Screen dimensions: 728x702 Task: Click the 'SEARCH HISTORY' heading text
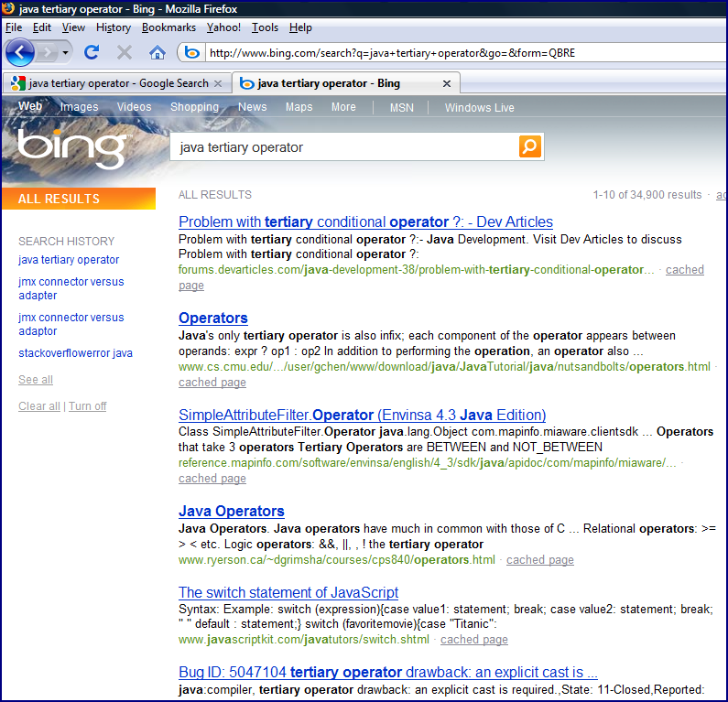(67, 242)
